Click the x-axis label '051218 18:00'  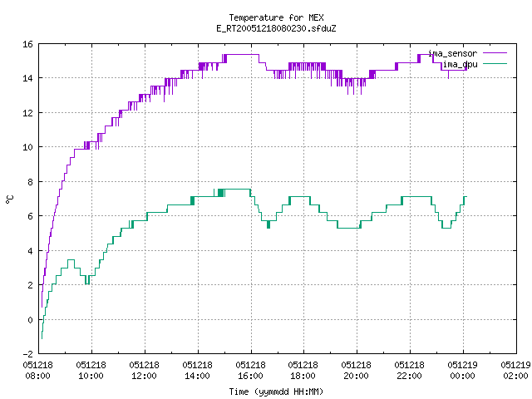pyautogui.click(x=303, y=370)
